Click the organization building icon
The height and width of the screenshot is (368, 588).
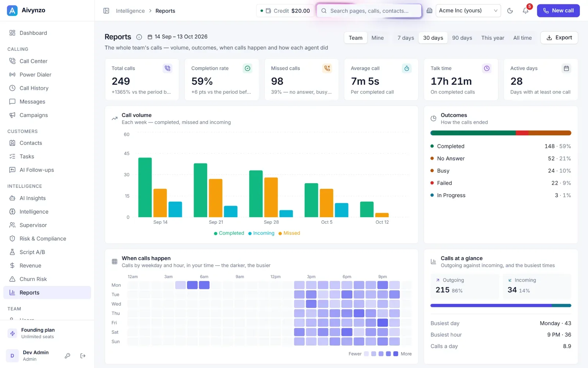[429, 11]
